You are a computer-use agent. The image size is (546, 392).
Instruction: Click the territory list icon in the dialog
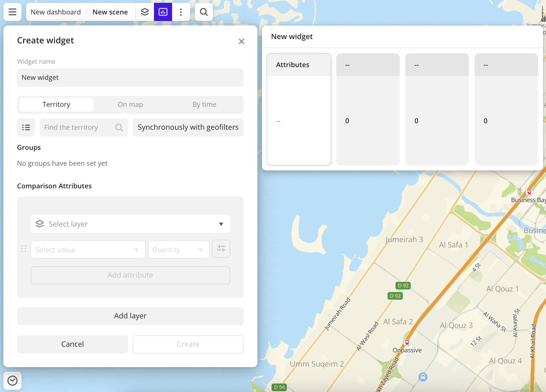[26, 127]
